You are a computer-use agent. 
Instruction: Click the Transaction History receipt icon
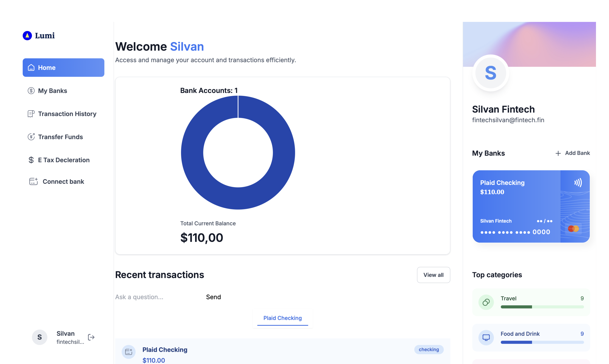[x=31, y=114]
